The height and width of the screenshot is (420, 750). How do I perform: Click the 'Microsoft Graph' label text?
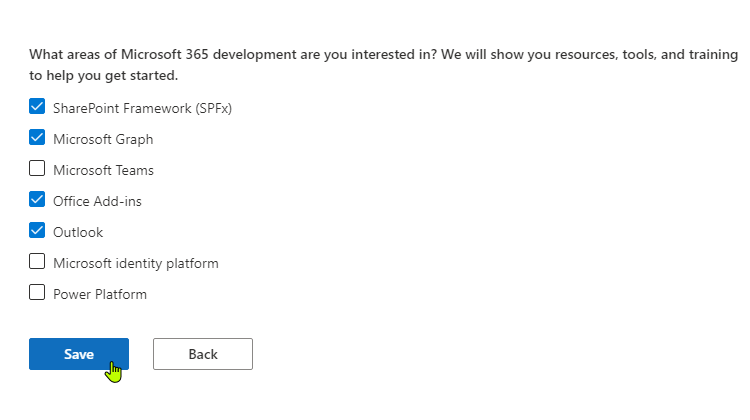click(x=103, y=139)
